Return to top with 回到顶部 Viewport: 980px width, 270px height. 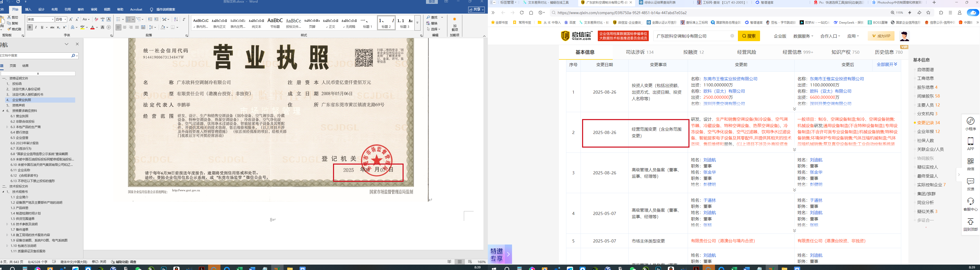[970, 224]
